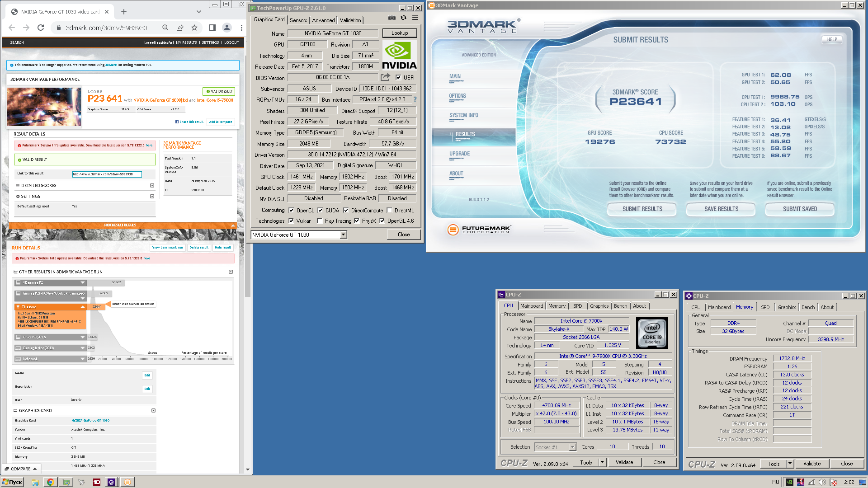Click Submit Results in 3DMark Vantage
Screen dimensions: 868x488
click(642, 209)
